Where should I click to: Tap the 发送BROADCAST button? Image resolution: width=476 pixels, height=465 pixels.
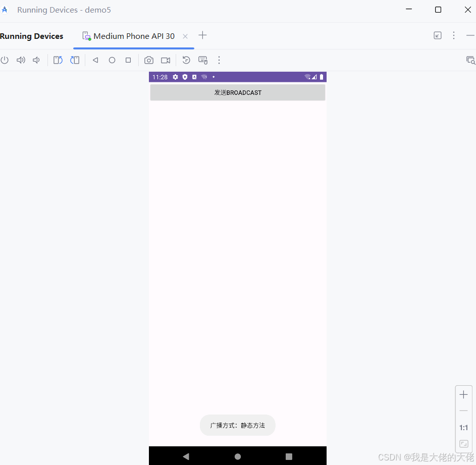[238, 92]
